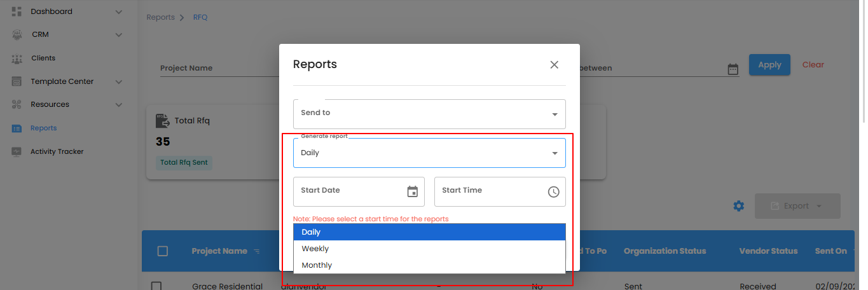Expand the Template Center sidebar chevron
This screenshot has height=290, width=868.
119,81
